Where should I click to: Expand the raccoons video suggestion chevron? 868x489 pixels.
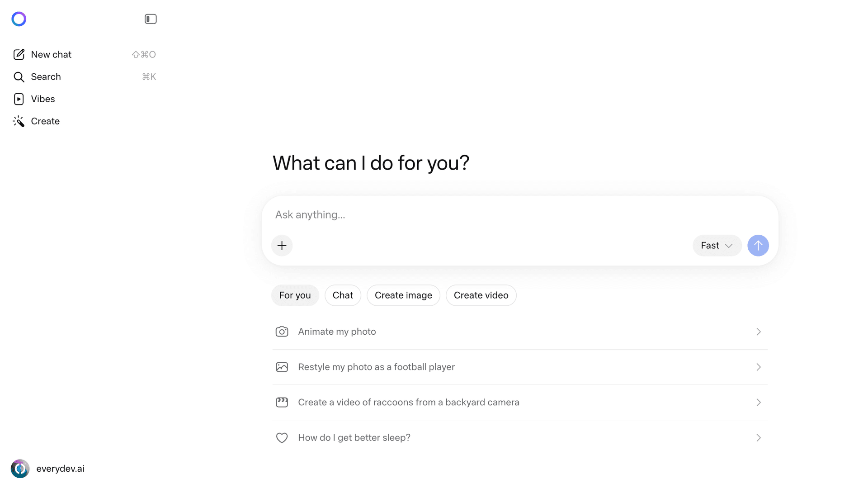[758, 402]
